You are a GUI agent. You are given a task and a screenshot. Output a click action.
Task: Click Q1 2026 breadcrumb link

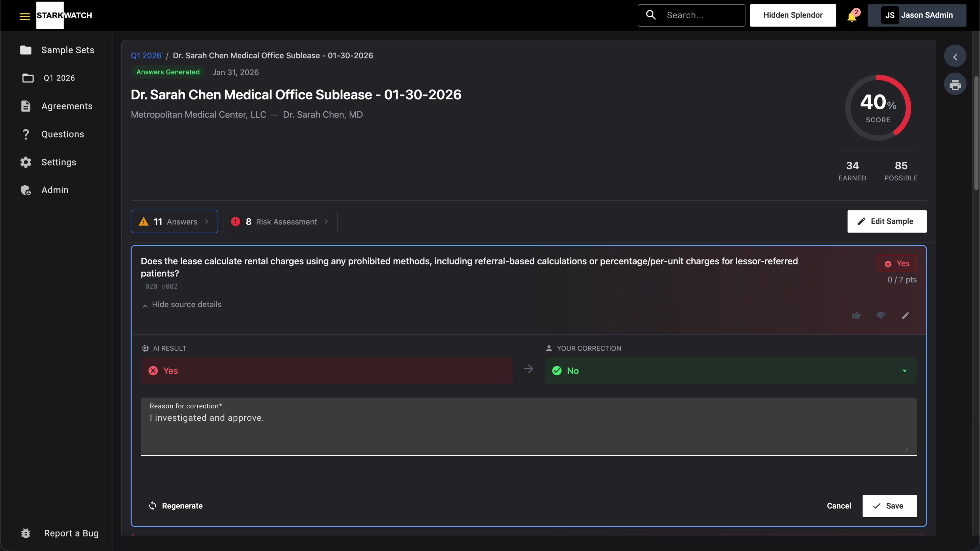point(146,56)
